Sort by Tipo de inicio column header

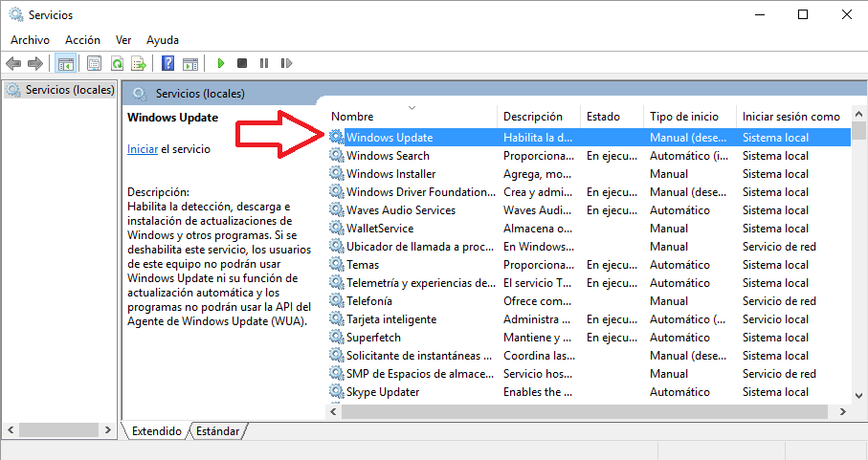pyautogui.click(x=690, y=116)
